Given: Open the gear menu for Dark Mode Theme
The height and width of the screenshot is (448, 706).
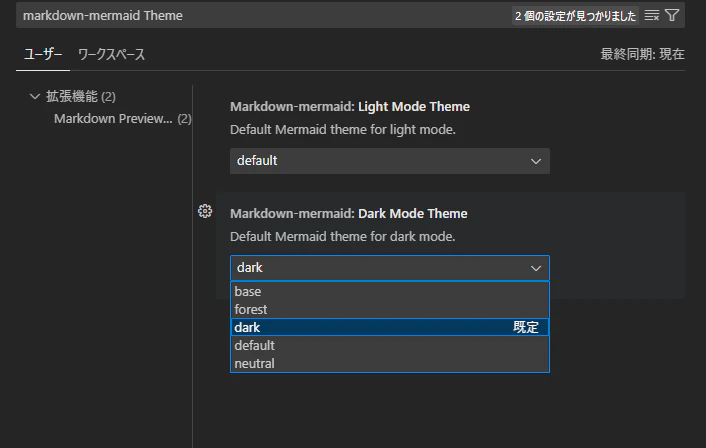Looking at the screenshot, I should coord(205,211).
